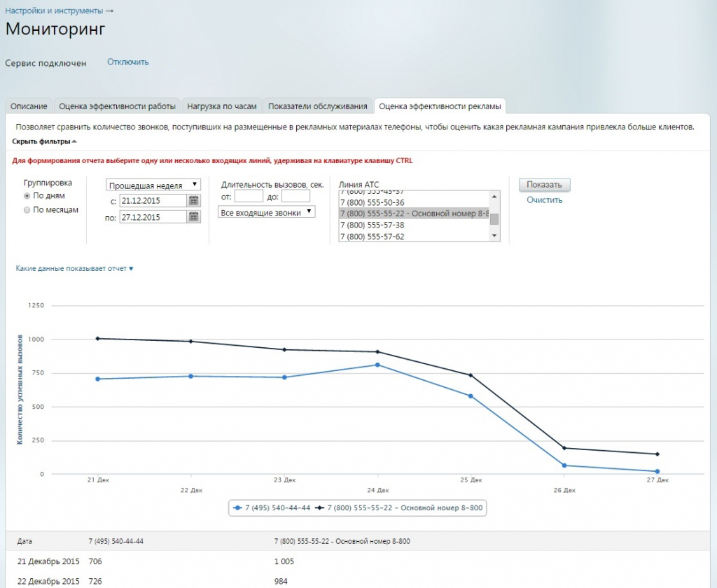
Task: Open the Прошедшая неделя period dropdown
Action: coord(153,185)
